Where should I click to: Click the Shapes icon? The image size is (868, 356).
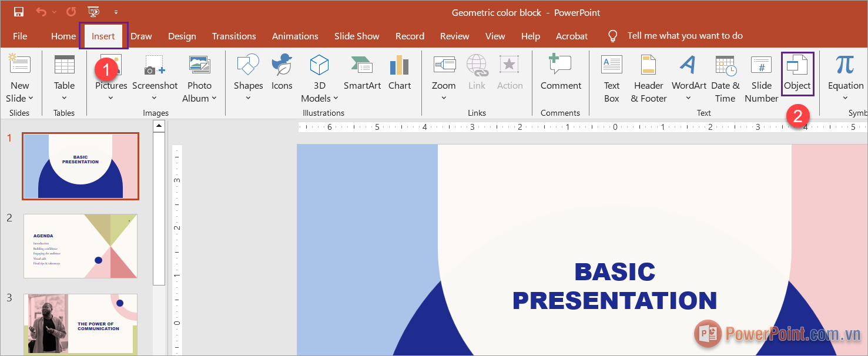(248, 65)
